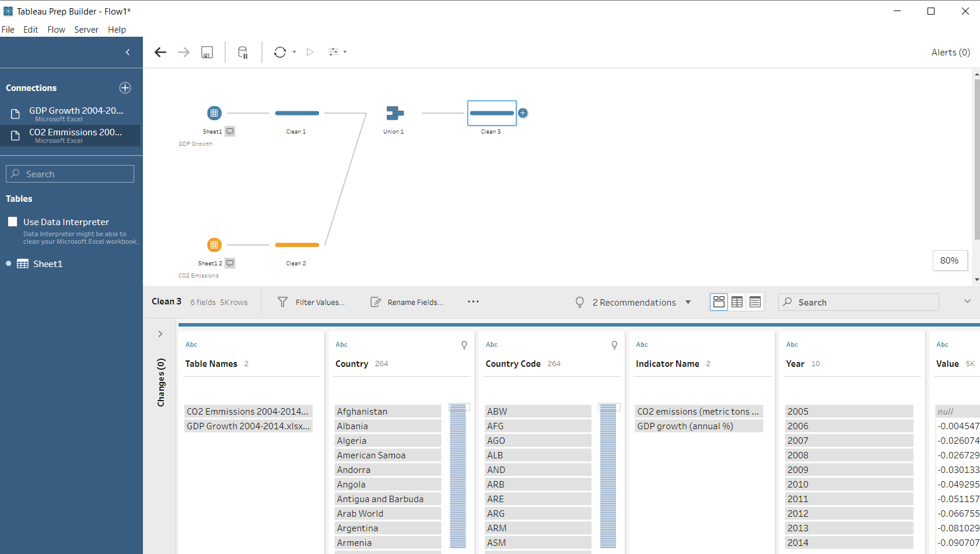Viewport: 980px width, 554px height.
Task: Select the CO2 Emmissions connection
Action: point(70,135)
